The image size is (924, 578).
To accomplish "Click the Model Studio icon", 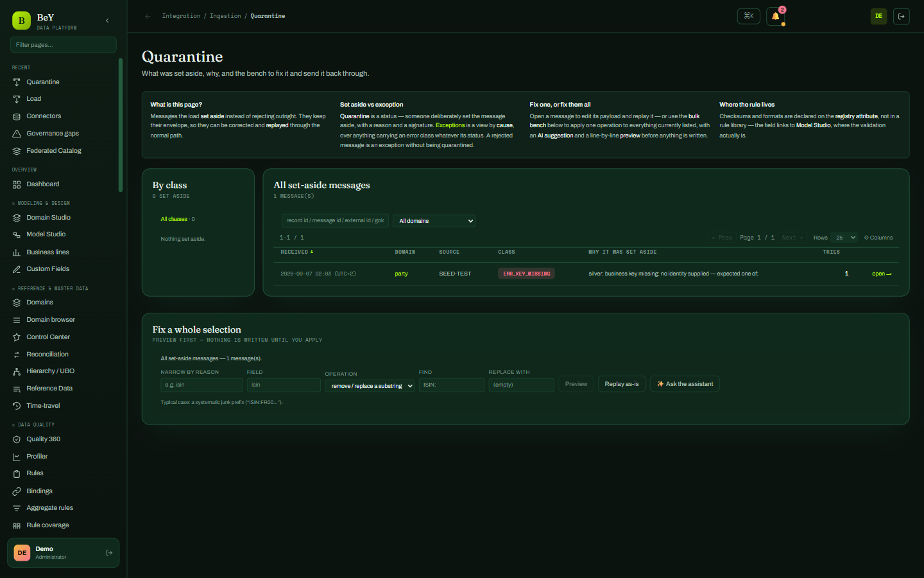I will [x=17, y=234].
